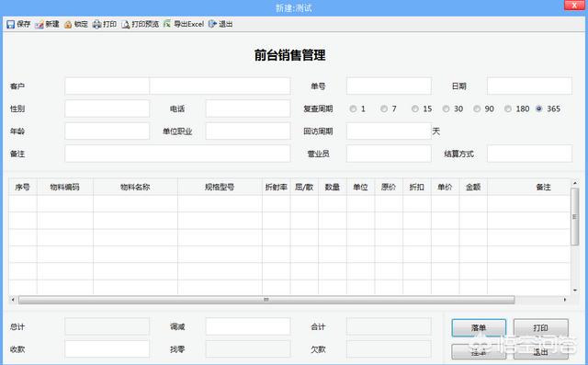Select the 复查周期 radio option 7
The width and height of the screenshot is (588, 365).
pyautogui.click(x=384, y=108)
